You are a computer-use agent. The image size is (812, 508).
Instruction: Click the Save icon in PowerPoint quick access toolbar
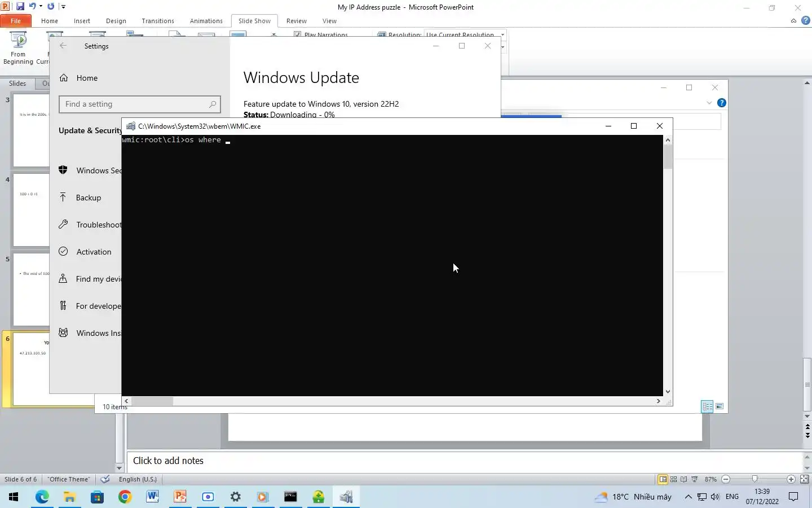pyautogui.click(x=20, y=6)
